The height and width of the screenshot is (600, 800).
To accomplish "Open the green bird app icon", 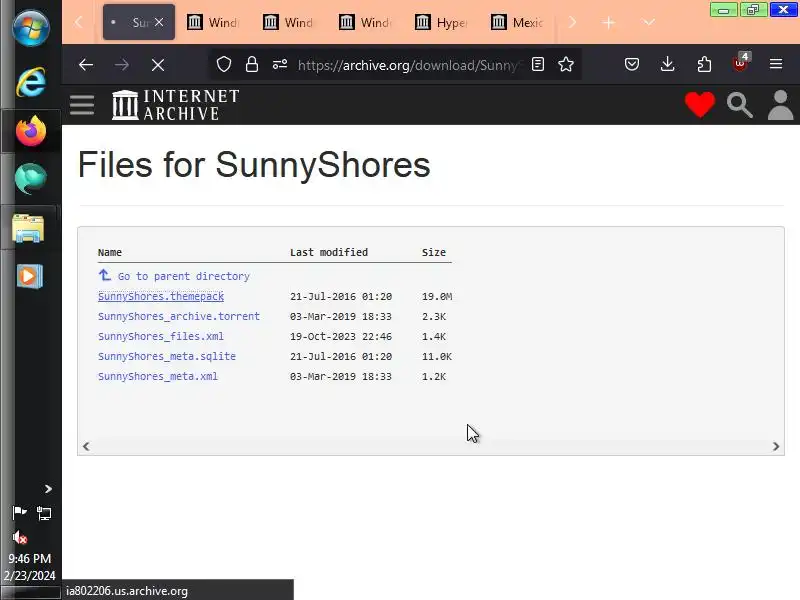I will pyautogui.click(x=31, y=179).
